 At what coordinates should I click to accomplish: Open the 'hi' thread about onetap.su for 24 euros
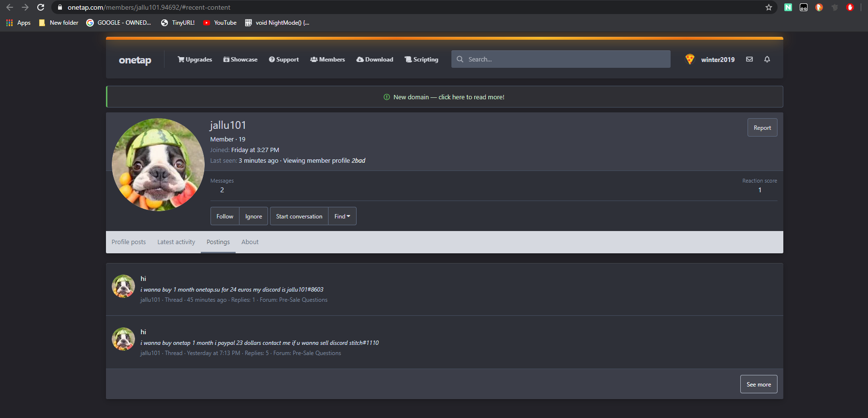tap(143, 279)
